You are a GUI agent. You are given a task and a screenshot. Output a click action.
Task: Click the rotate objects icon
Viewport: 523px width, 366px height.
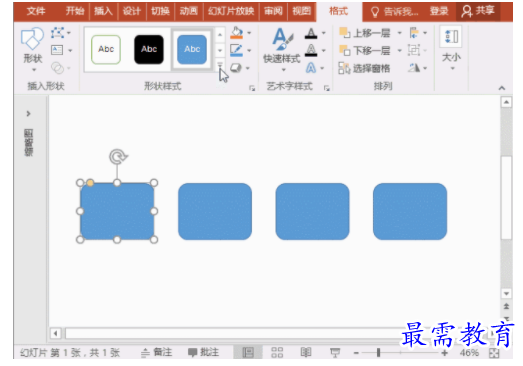point(414,68)
